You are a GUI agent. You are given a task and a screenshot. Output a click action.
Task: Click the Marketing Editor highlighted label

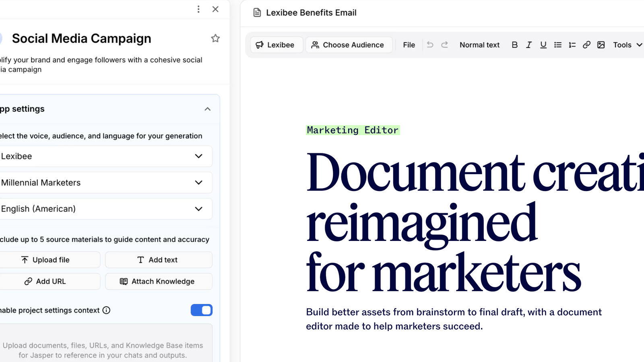click(353, 130)
